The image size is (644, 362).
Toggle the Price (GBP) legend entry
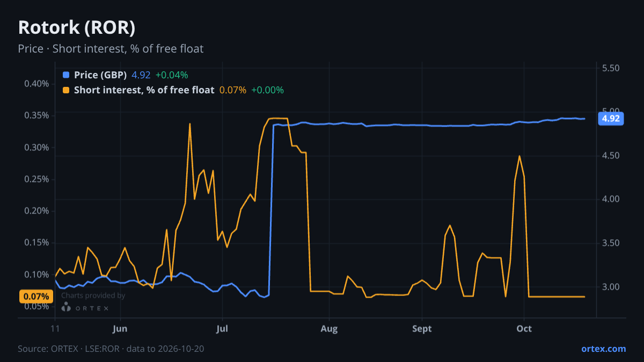tap(100, 75)
